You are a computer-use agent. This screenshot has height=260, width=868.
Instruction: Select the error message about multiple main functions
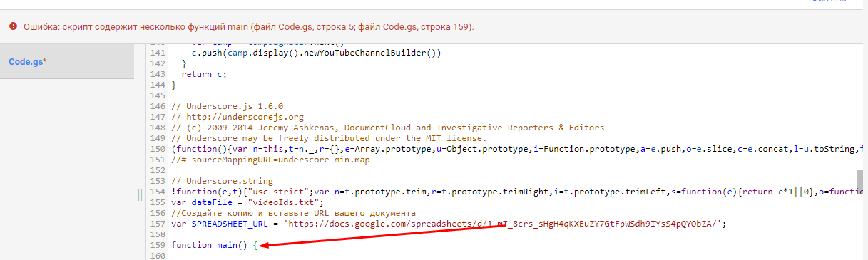pos(248,27)
